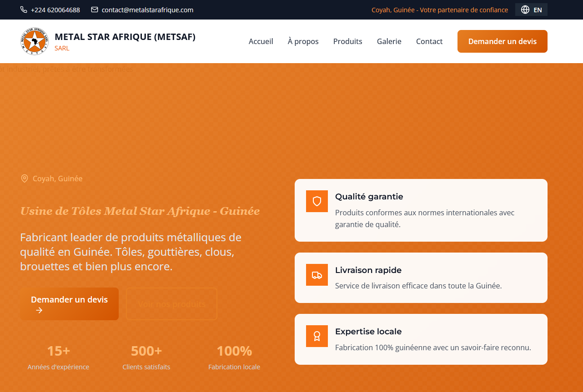Go to the Contact page
583x392 pixels.
(429, 41)
